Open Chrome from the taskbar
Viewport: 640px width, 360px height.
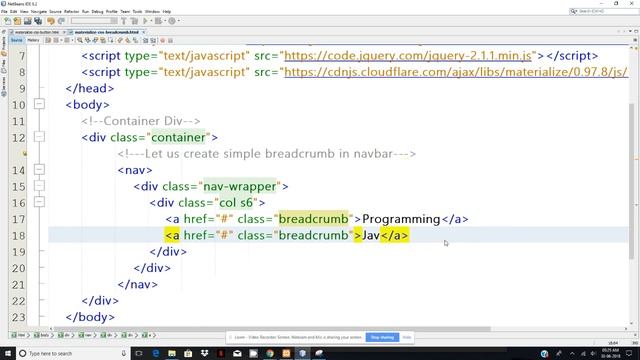pos(270,353)
